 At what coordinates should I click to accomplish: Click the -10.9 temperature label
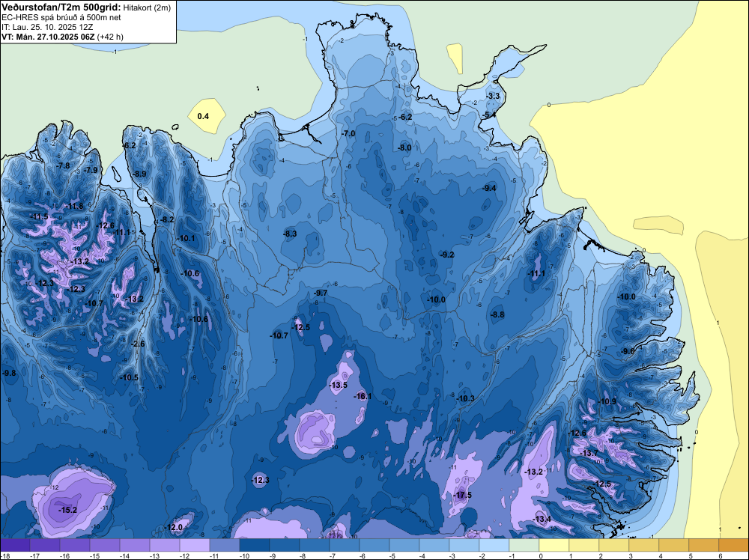click(x=607, y=401)
